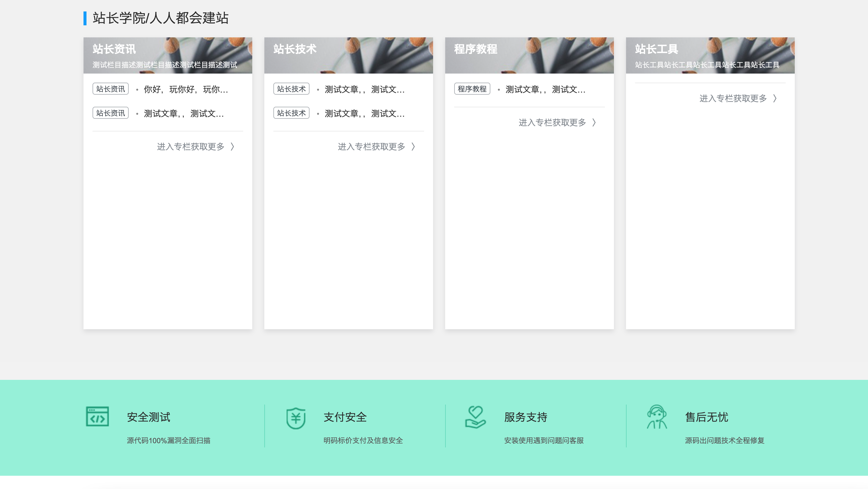Open 测试文章 article in 程序教程 card
Viewport: 868px width, 489px height.
click(x=546, y=89)
